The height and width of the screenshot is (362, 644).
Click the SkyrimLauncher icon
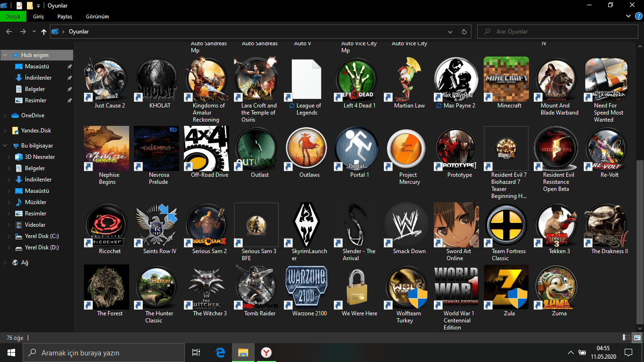tap(306, 225)
